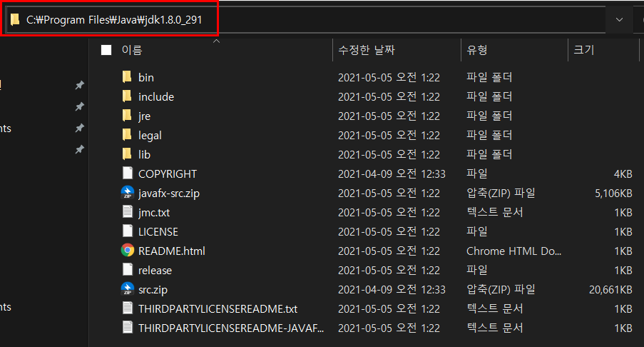Click the 텍스트 문서 type of jmc.txt
644x347 pixels.
pyautogui.click(x=494, y=212)
